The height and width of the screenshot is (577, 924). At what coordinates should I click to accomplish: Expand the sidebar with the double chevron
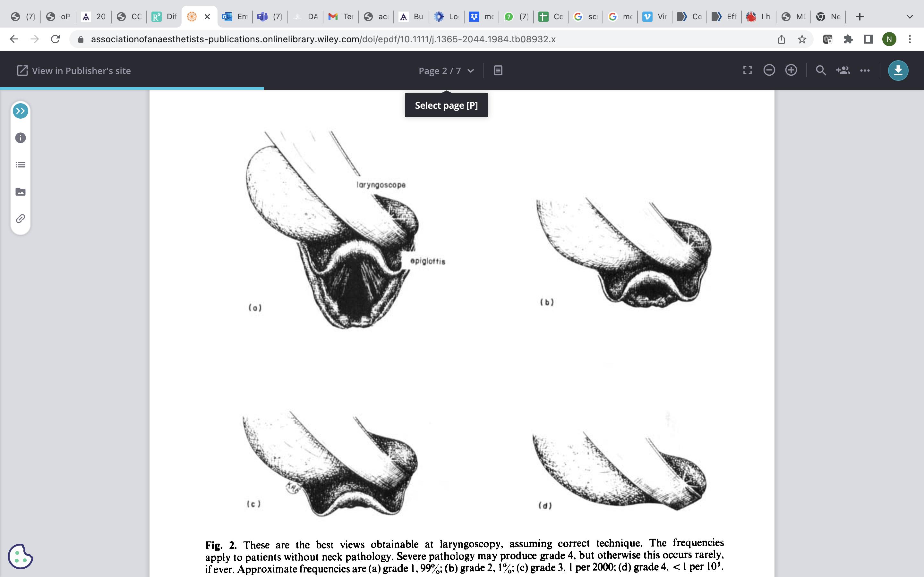coord(21,111)
